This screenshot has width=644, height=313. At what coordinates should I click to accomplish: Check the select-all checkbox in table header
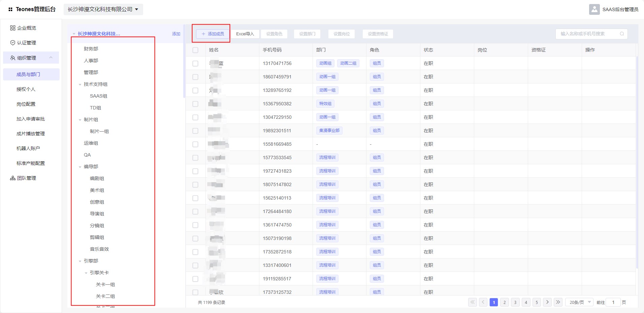(x=195, y=50)
